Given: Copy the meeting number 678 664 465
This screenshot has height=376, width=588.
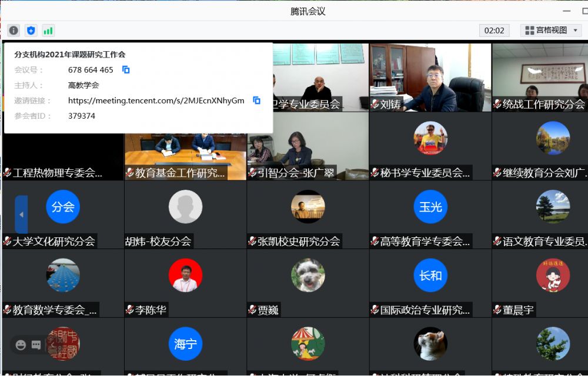Looking at the screenshot, I should [126, 70].
